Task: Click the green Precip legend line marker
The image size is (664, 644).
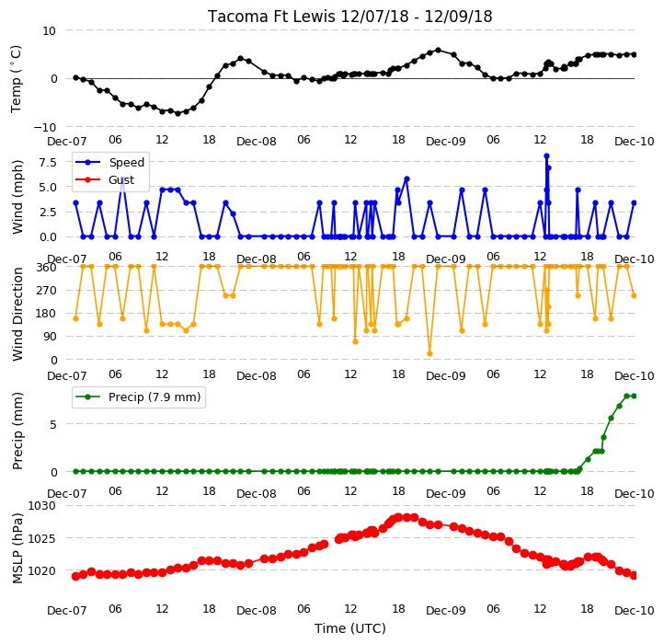Action: [87, 397]
